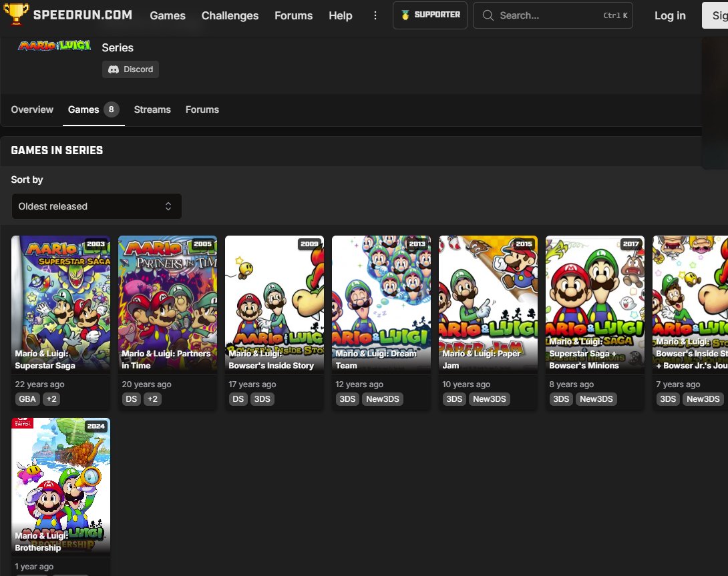This screenshot has width=728, height=576.
Task: Click the Games count badge 8
Action: 111,109
